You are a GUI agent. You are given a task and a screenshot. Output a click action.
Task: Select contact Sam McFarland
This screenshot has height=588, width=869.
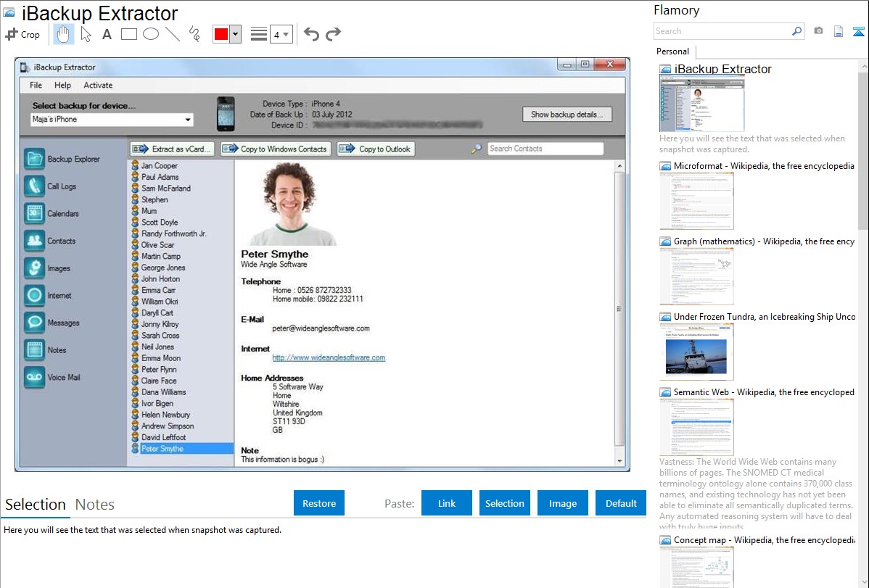165,189
